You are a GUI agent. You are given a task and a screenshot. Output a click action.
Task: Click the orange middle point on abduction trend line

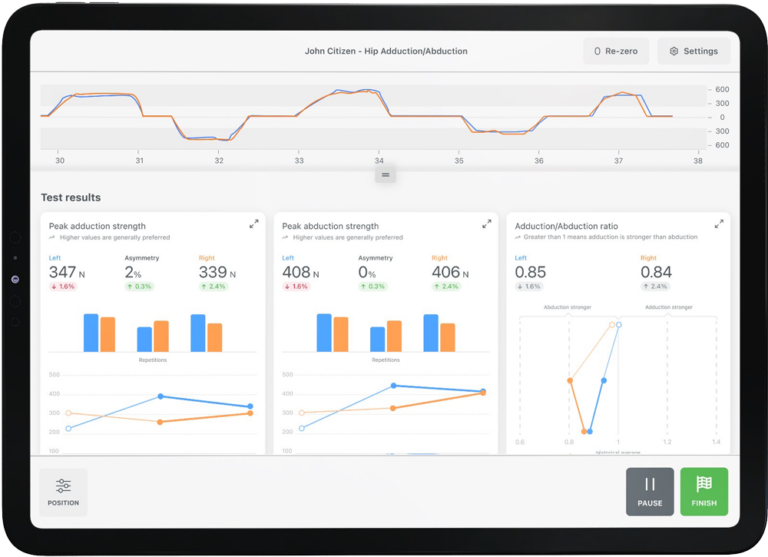click(x=393, y=408)
